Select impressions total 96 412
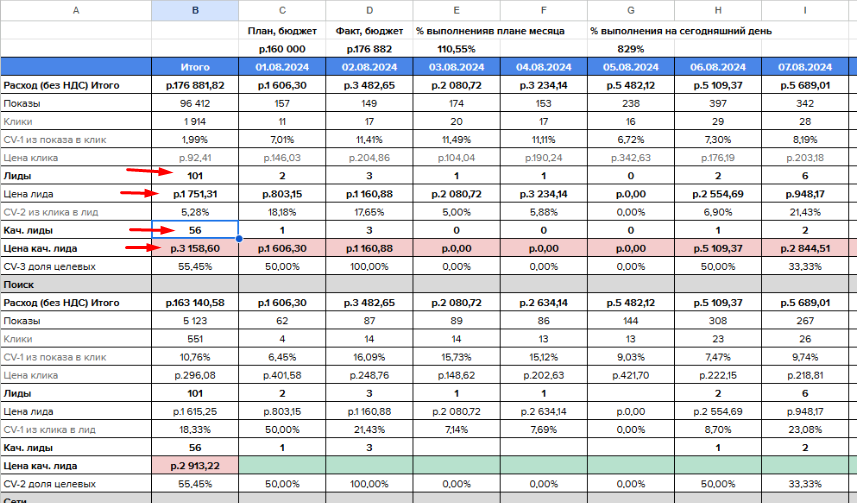Screen dimensions: 857x503 pyautogui.click(x=195, y=103)
